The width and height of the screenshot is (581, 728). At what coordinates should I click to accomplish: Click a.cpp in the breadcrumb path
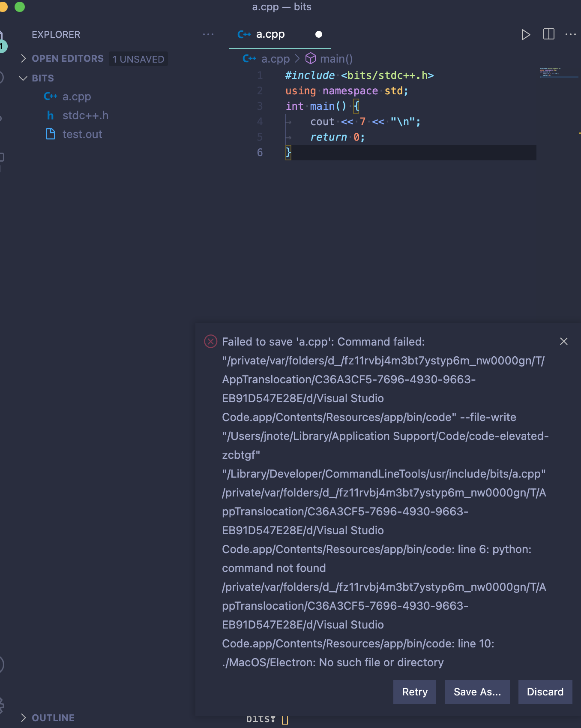pos(276,59)
